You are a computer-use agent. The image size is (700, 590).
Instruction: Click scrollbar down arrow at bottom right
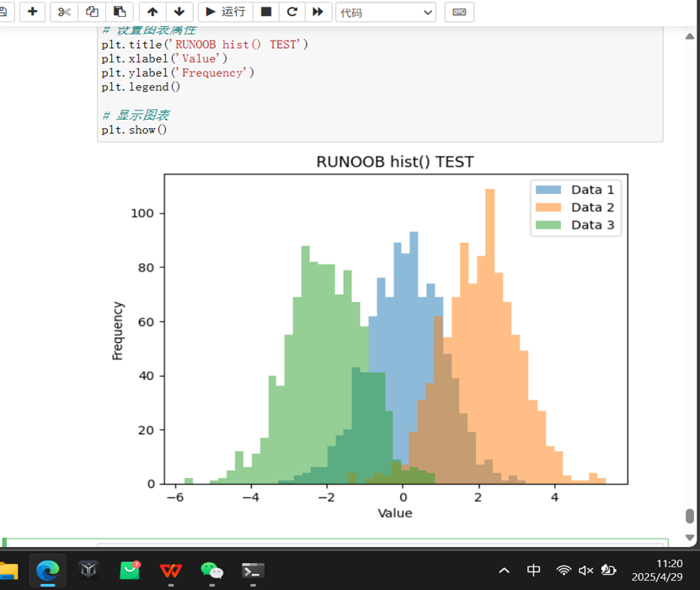coord(690,537)
